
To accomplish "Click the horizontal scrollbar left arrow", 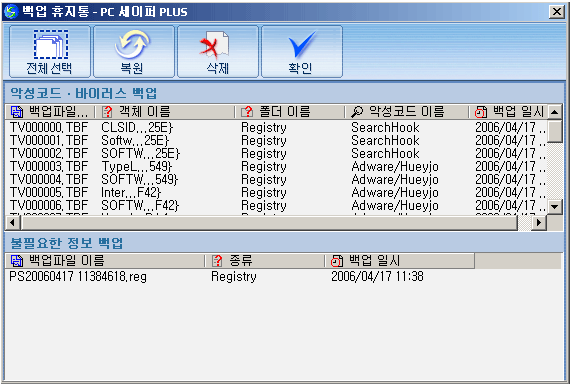I will click(13, 223).
